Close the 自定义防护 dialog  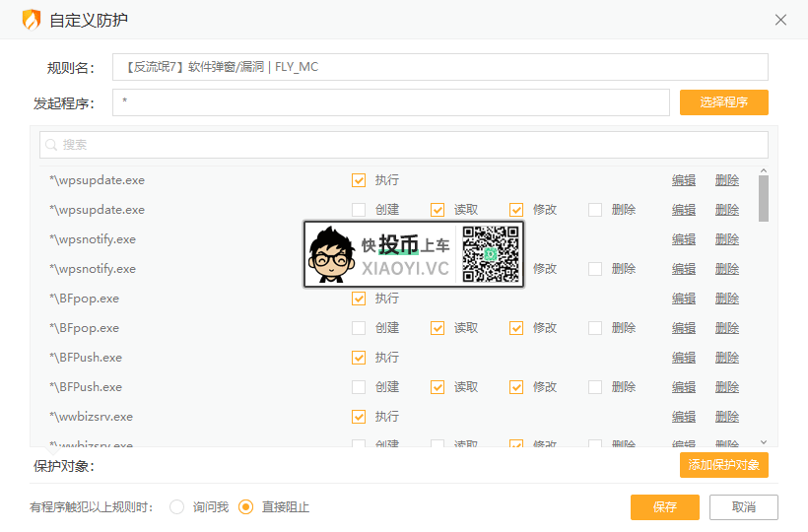tap(780, 20)
